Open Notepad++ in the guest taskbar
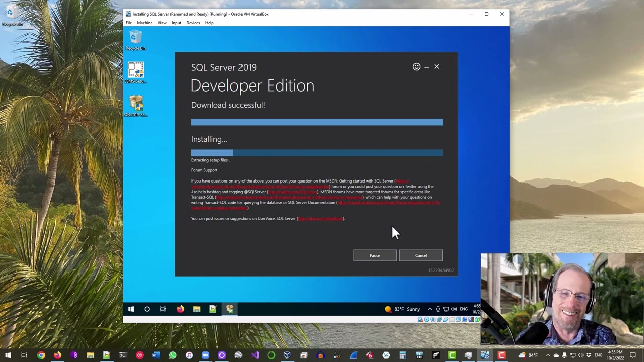This screenshot has height=362, width=644. pyautogui.click(x=213, y=309)
